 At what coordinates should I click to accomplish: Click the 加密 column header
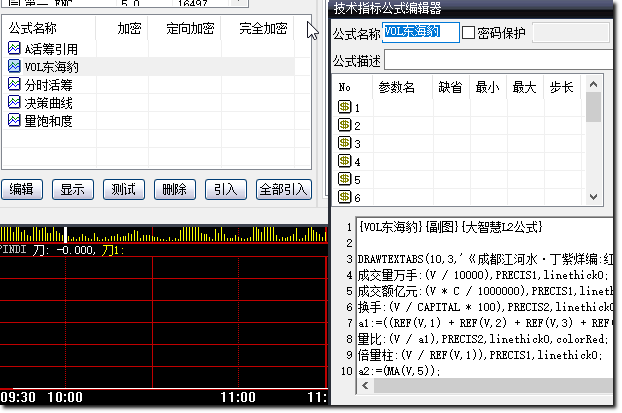click(x=129, y=29)
